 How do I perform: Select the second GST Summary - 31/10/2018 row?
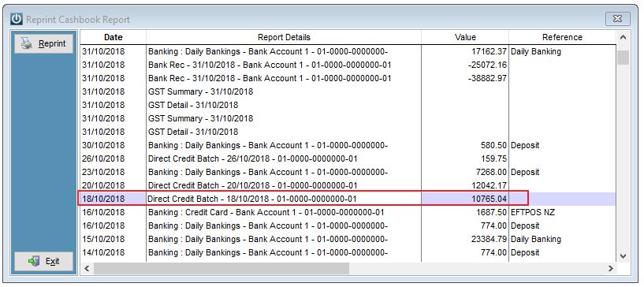pos(348,118)
